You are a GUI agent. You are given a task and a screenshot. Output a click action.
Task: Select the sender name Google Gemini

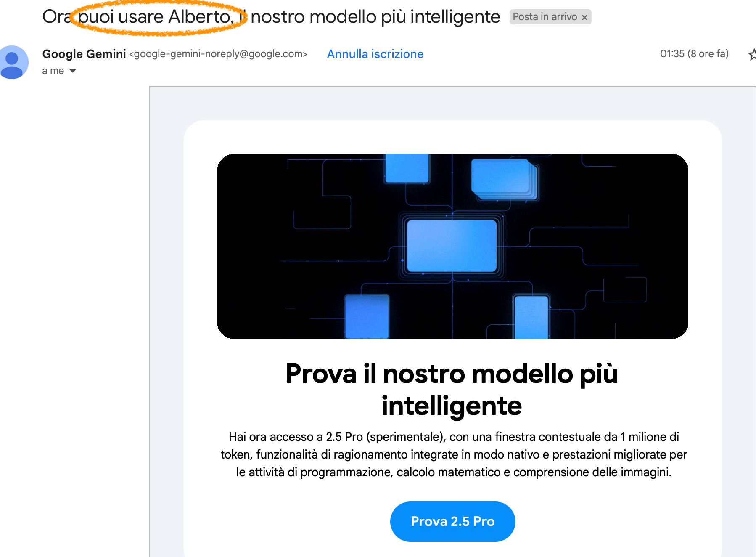pyautogui.click(x=84, y=54)
